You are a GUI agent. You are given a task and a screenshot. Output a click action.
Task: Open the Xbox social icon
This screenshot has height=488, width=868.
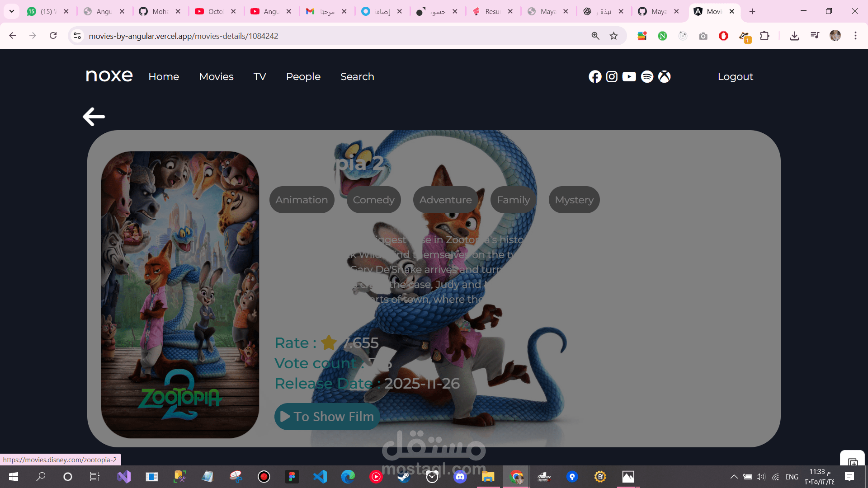coord(664,77)
